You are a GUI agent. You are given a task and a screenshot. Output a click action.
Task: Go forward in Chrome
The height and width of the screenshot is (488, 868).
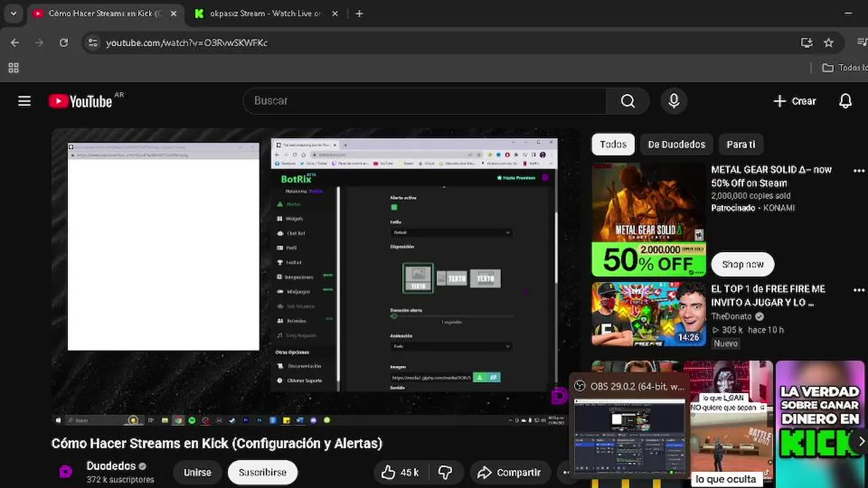pyautogui.click(x=39, y=43)
